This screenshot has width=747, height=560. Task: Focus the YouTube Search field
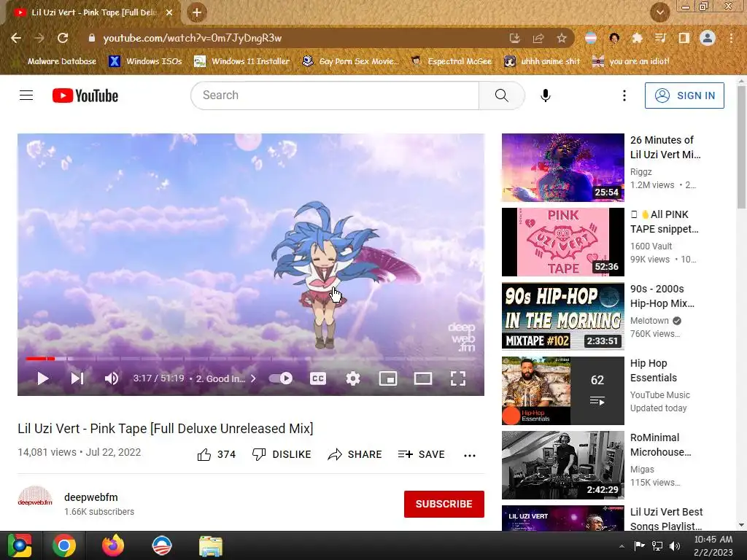pyautogui.click(x=335, y=96)
